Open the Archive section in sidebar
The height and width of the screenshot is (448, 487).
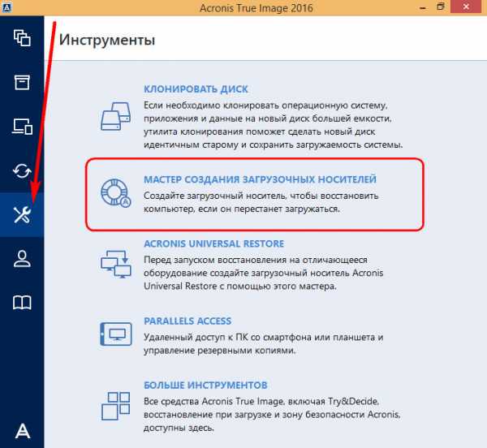pos(22,82)
